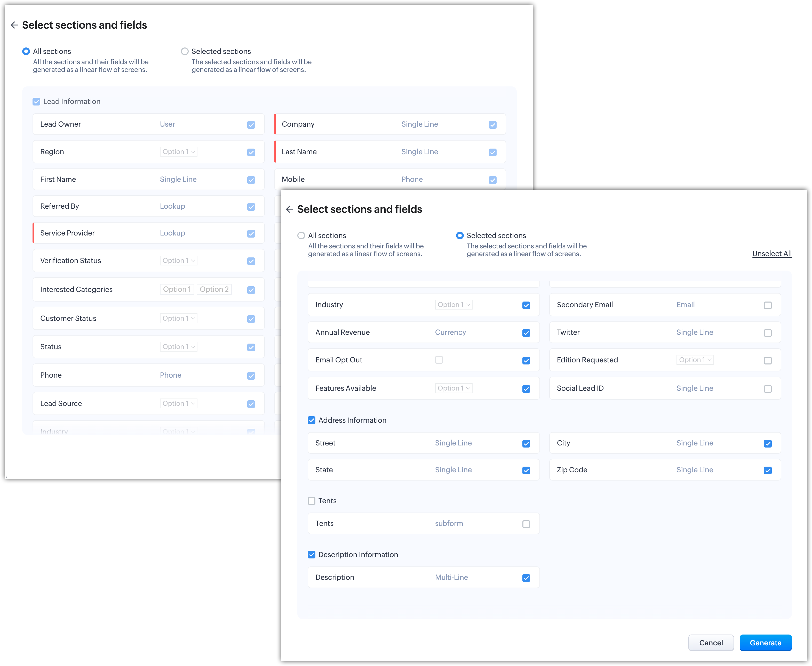The image size is (812, 666).
Task: Click the Cancel button
Action: [711, 643]
